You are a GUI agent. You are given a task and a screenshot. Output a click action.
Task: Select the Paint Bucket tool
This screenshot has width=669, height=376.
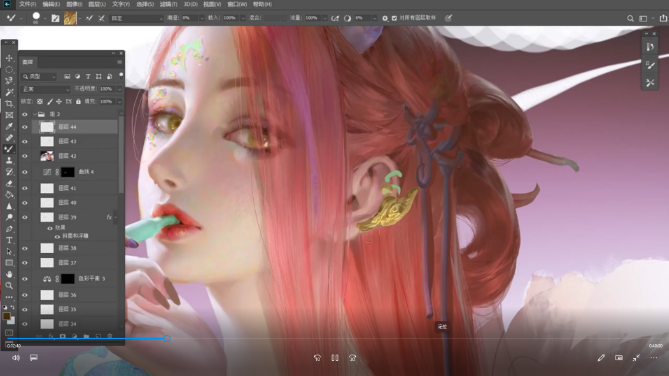(9, 195)
